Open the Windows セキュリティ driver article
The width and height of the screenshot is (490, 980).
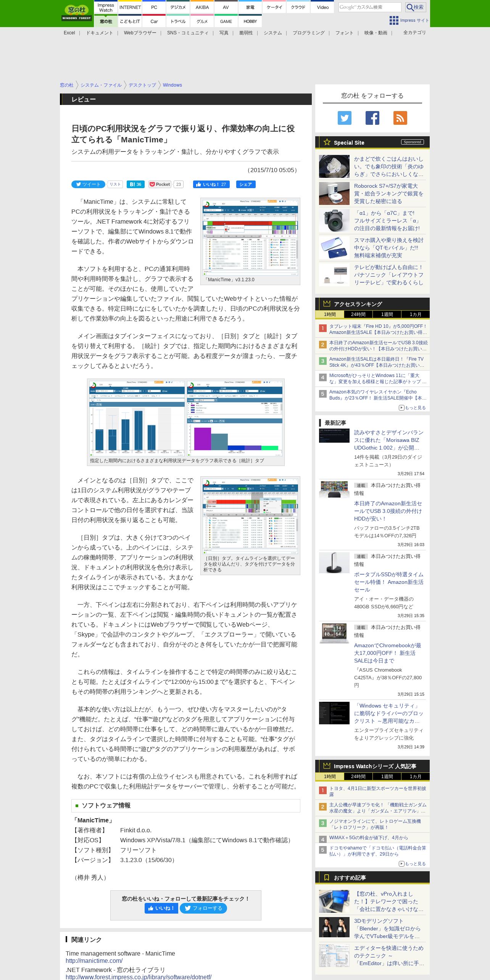(388, 713)
